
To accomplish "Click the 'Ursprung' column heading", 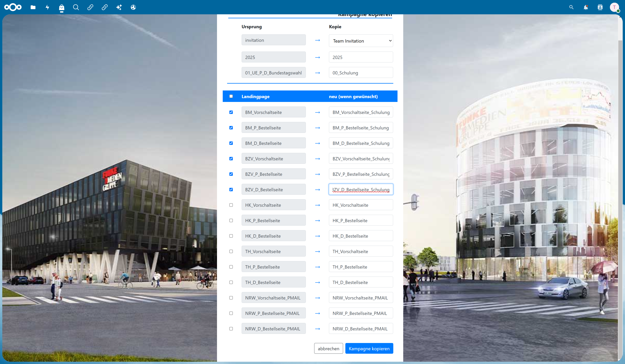I will (x=252, y=27).
